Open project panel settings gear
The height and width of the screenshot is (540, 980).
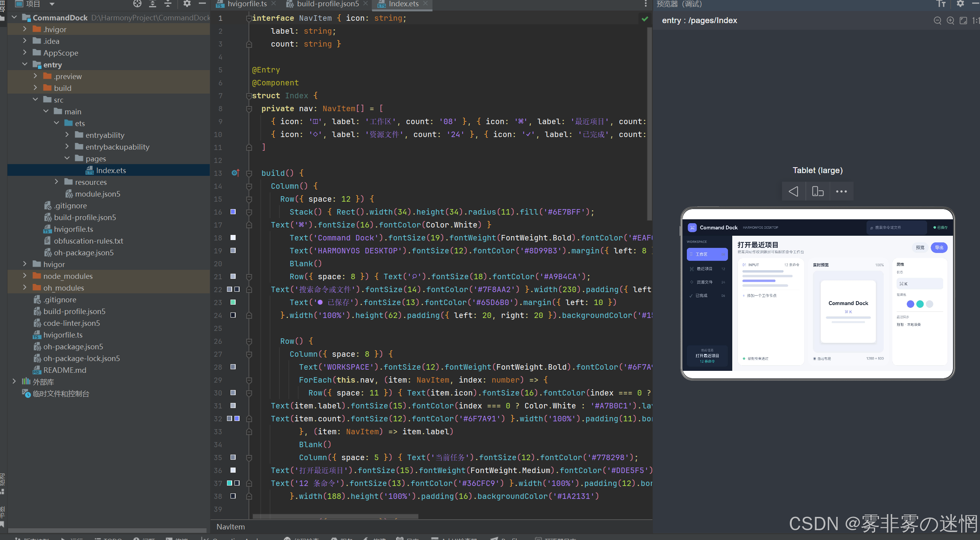pos(187,4)
